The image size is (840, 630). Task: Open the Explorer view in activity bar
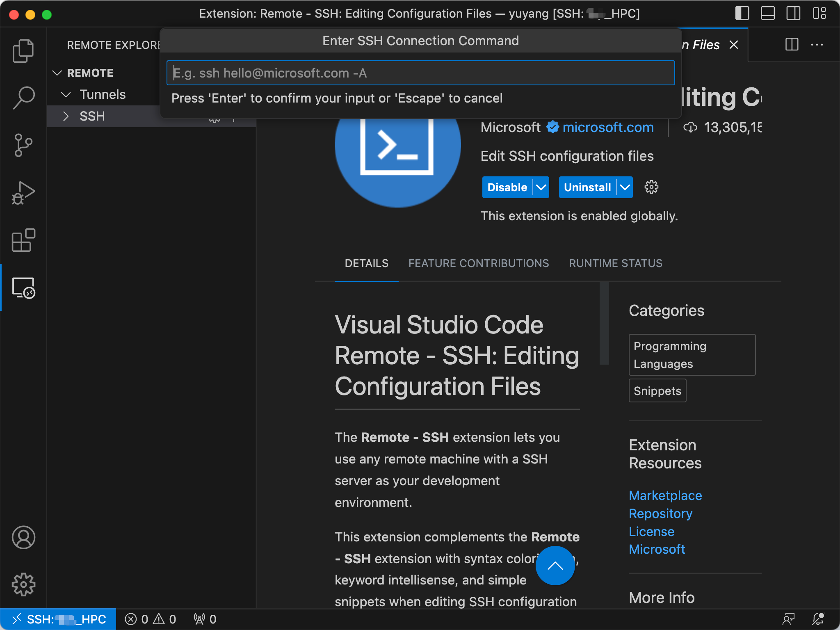click(x=23, y=50)
